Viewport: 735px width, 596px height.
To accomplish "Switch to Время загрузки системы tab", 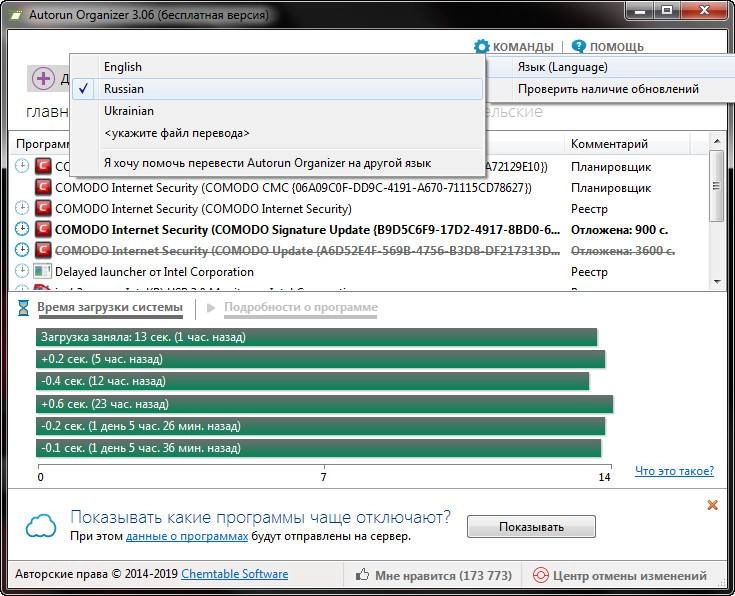I will 110,307.
